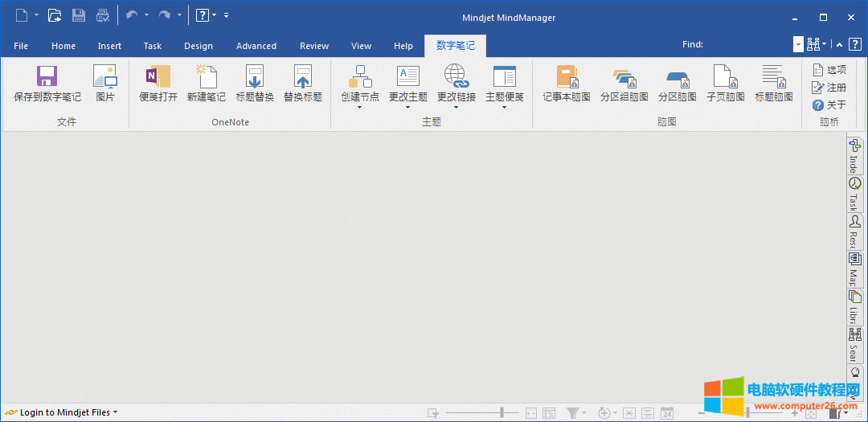
Task: Click 子页脑图 subpage map icon
Action: point(725,77)
